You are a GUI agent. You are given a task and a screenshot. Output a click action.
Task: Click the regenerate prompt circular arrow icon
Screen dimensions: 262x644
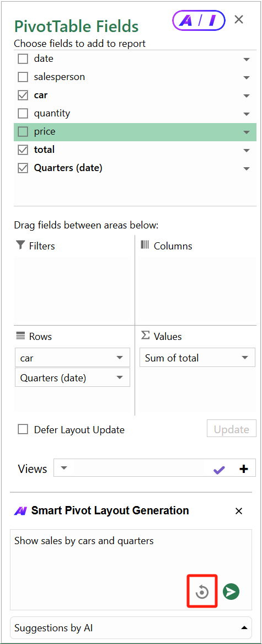(202, 592)
